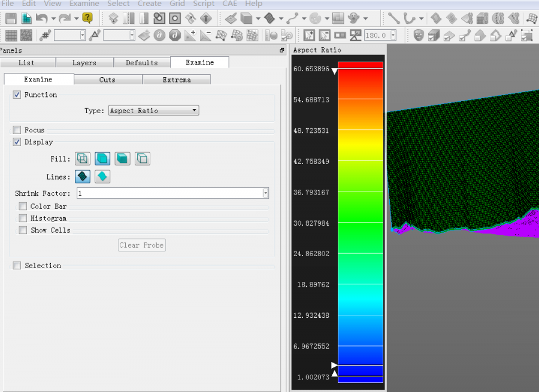
Task: Open the Cuts tab
Action: (x=108, y=80)
